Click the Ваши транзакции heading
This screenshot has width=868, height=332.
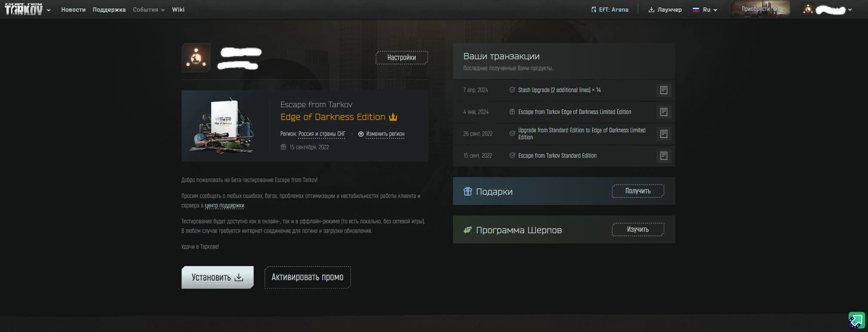coord(501,56)
